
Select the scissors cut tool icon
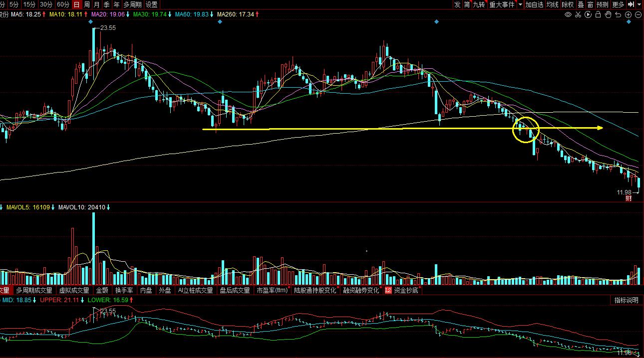578,15
